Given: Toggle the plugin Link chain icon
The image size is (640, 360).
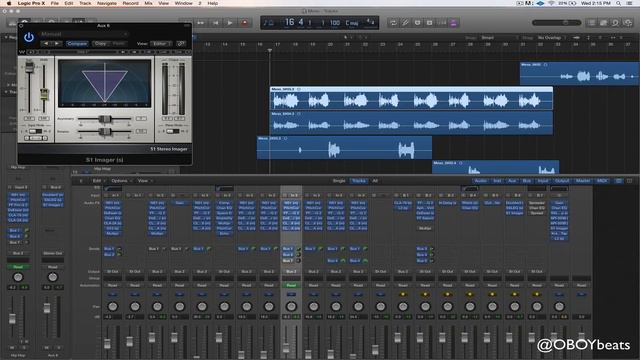Looking at the screenshot, I should [x=181, y=43].
